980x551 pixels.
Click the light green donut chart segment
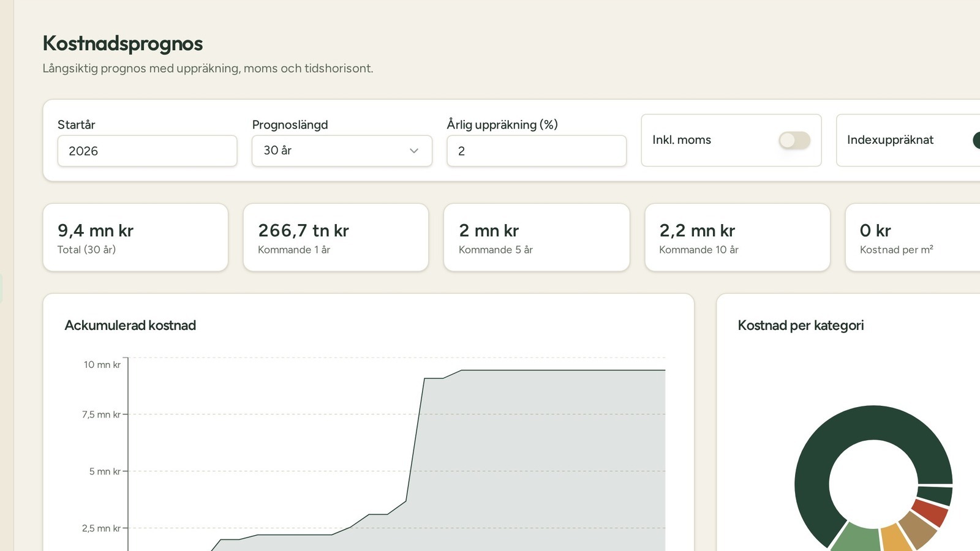(858, 539)
